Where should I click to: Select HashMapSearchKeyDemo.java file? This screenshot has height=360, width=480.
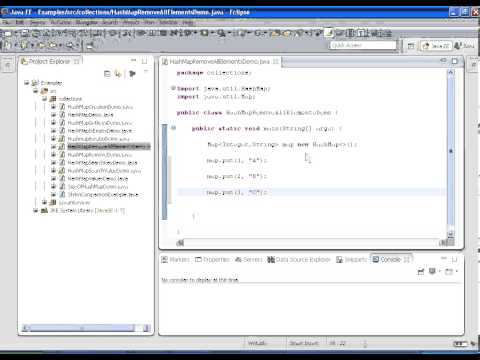click(x=102, y=163)
